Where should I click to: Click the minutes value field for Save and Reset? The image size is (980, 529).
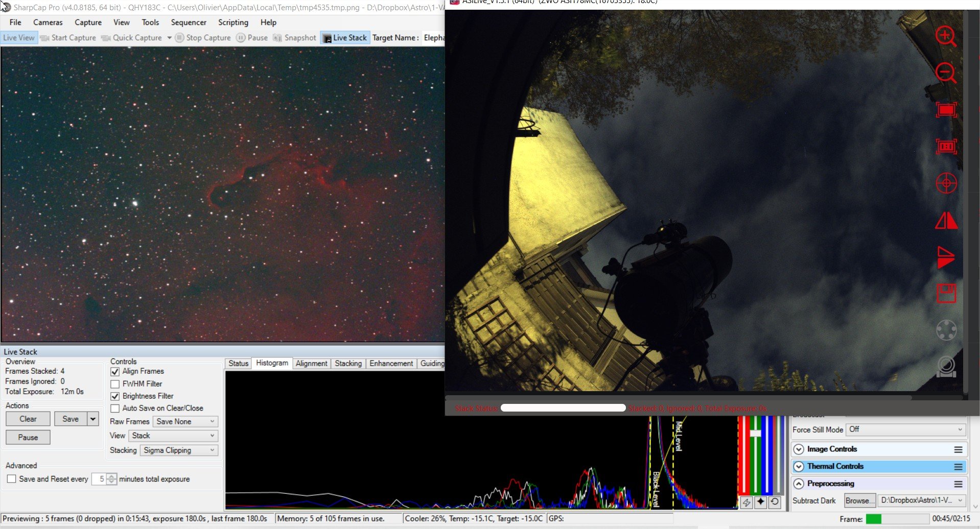pyautogui.click(x=100, y=479)
